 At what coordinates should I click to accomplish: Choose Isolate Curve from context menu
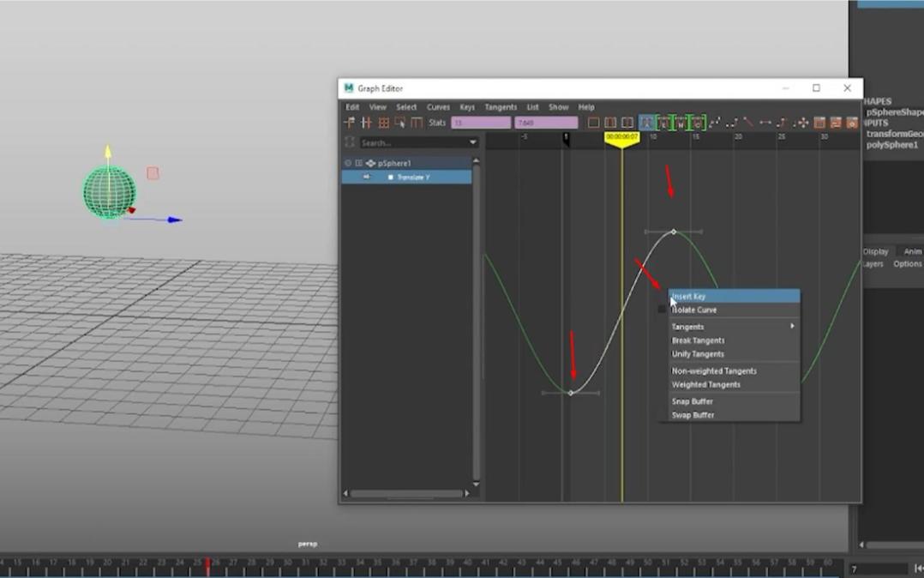click(735, 310)
